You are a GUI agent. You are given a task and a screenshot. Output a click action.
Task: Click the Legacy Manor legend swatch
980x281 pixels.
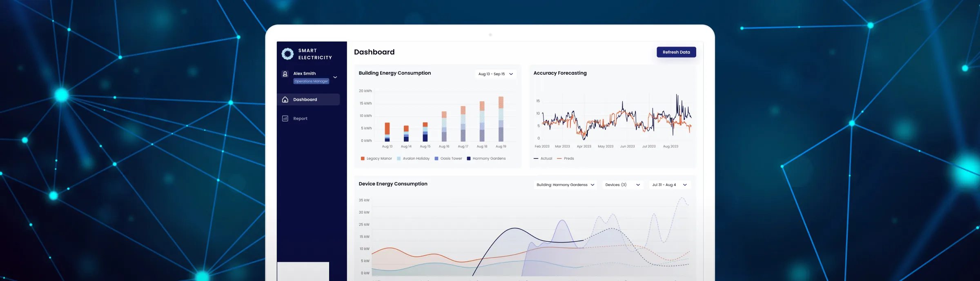pos(363,158)
